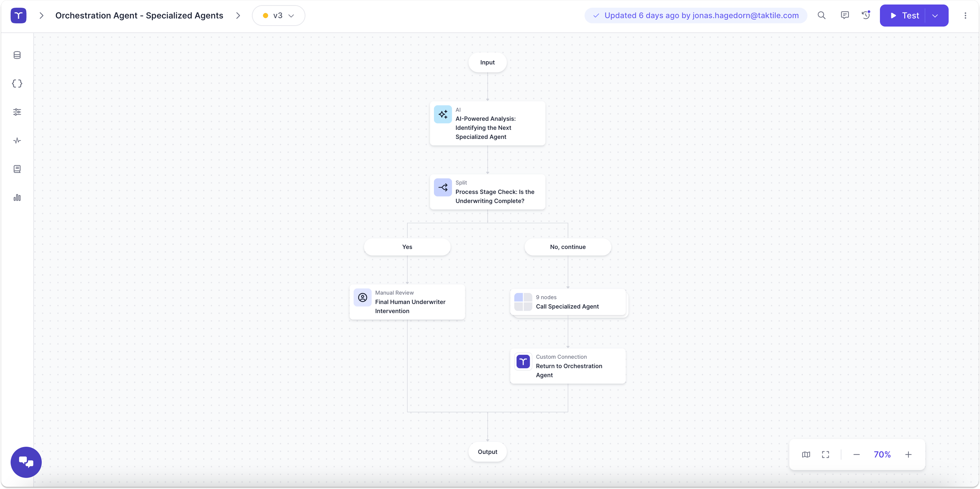Open the v3 version dropdown

[x=278, y=16]
